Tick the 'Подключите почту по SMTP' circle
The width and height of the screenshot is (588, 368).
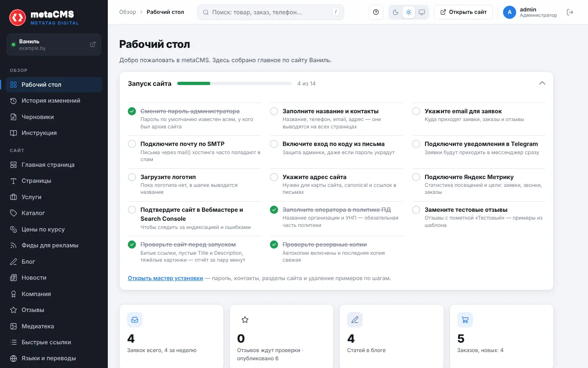(132, 144)
